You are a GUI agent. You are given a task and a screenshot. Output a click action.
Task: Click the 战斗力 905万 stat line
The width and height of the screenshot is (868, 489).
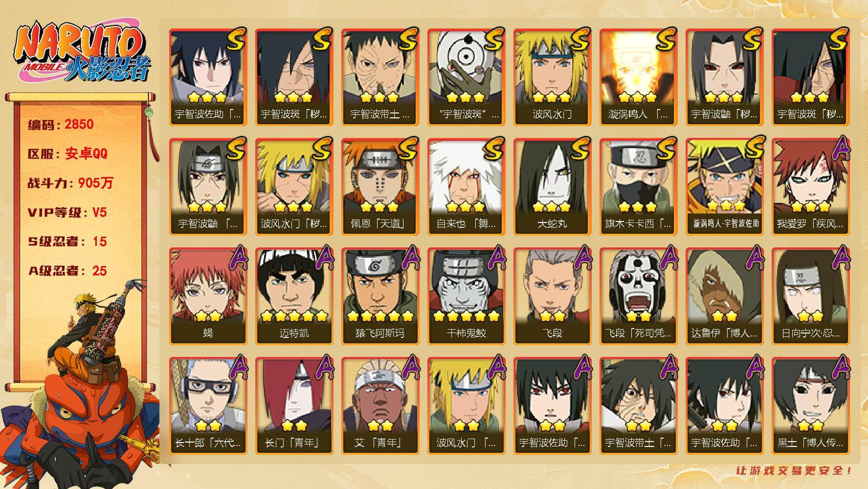point(71,183)
